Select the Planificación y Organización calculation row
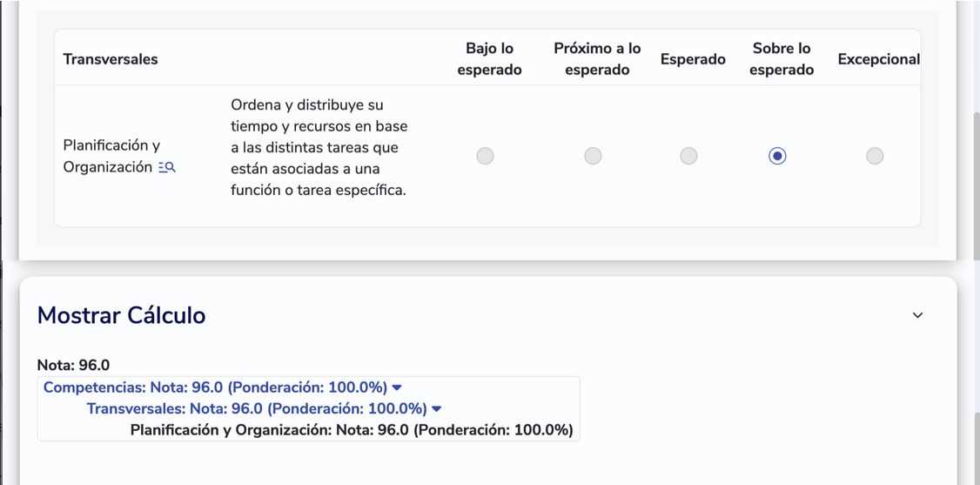Viewport: 980px width, 485px height. [x=352, y=430]
